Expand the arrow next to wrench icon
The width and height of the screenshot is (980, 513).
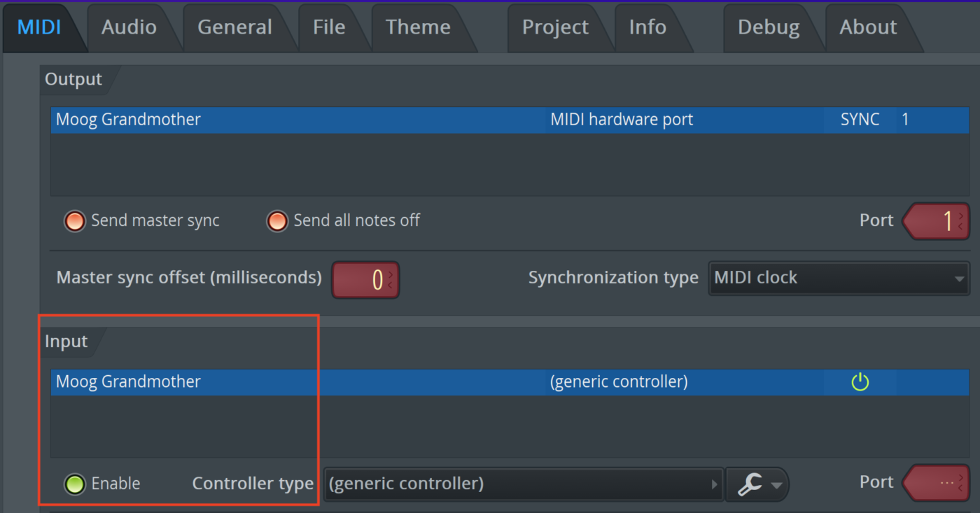click(776, 485)
